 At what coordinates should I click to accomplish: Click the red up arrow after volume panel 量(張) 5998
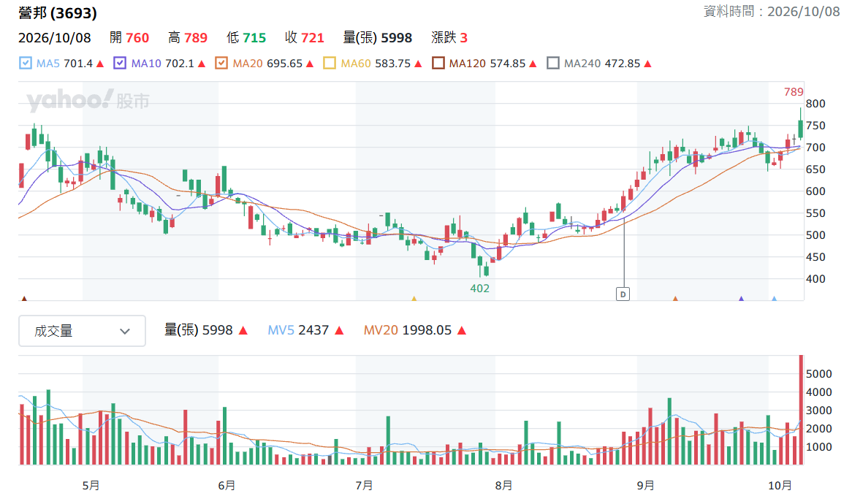point(243,330)
